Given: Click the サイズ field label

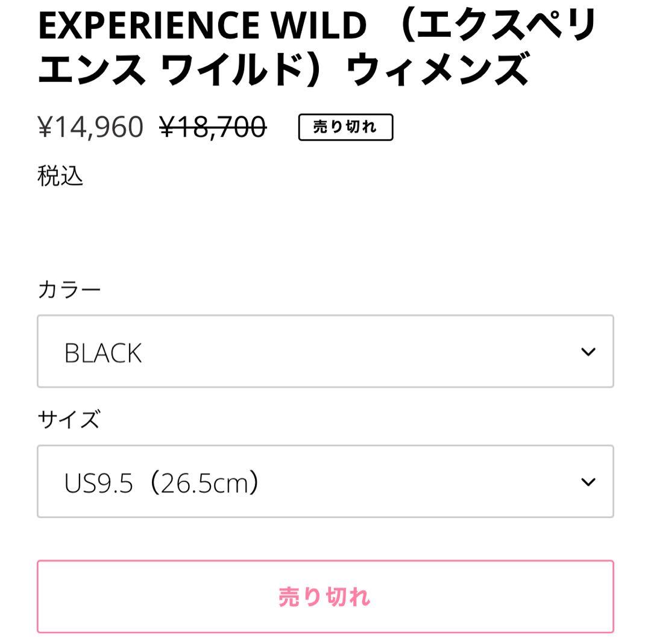Looking at the screenshot, I should tap(69, 419).
